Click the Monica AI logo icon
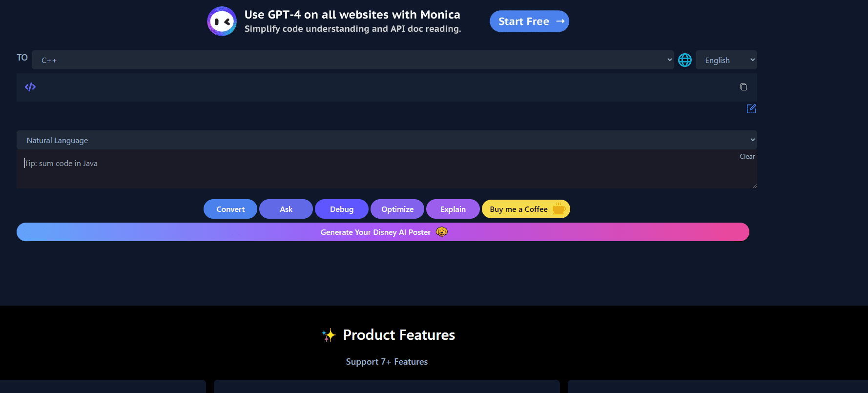 coord(222,21)
